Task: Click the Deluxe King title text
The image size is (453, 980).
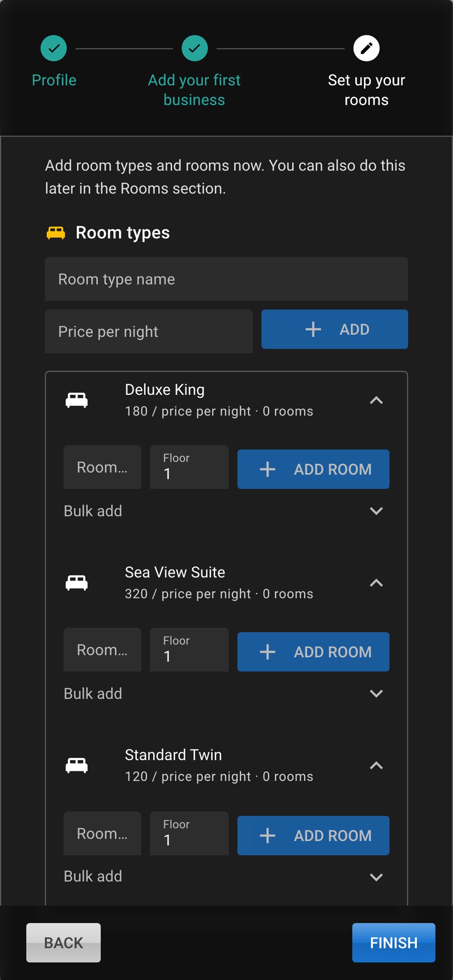Action: click(x=164, y=390)
